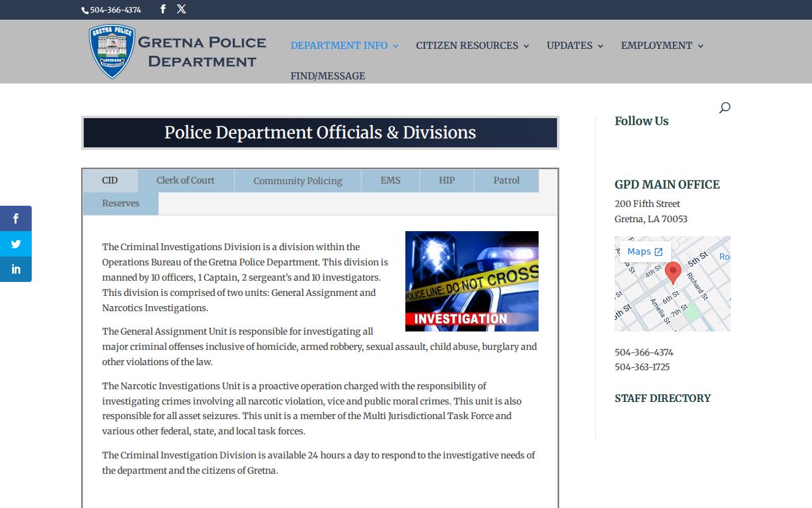
Task: Click the embedded street map
Action: pyautogui.click(x=672, y=284)
